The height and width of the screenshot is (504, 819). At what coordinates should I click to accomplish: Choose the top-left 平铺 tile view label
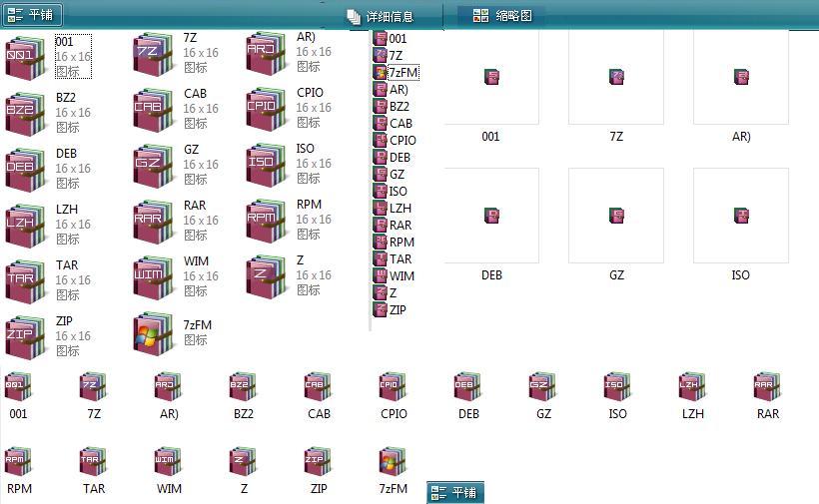point(40,15)
